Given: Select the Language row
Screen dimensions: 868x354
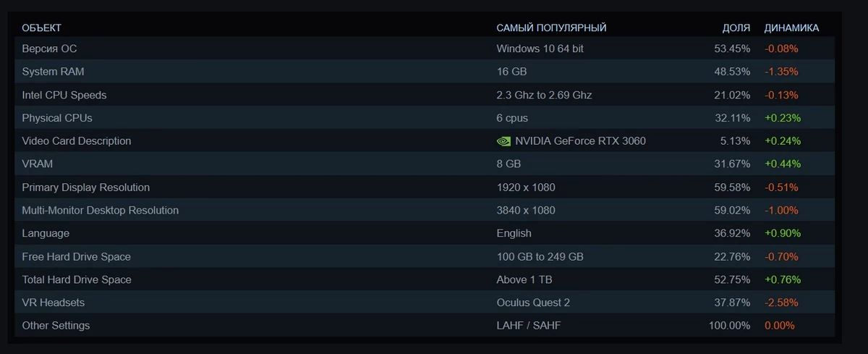Looking at the screenshot, I should [425, 233].
